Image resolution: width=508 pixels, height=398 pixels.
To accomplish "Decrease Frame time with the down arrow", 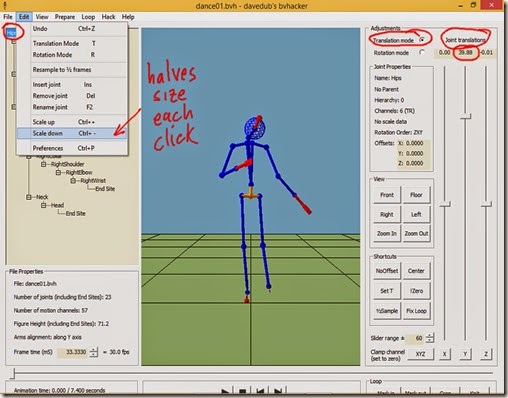I will 94,354.
